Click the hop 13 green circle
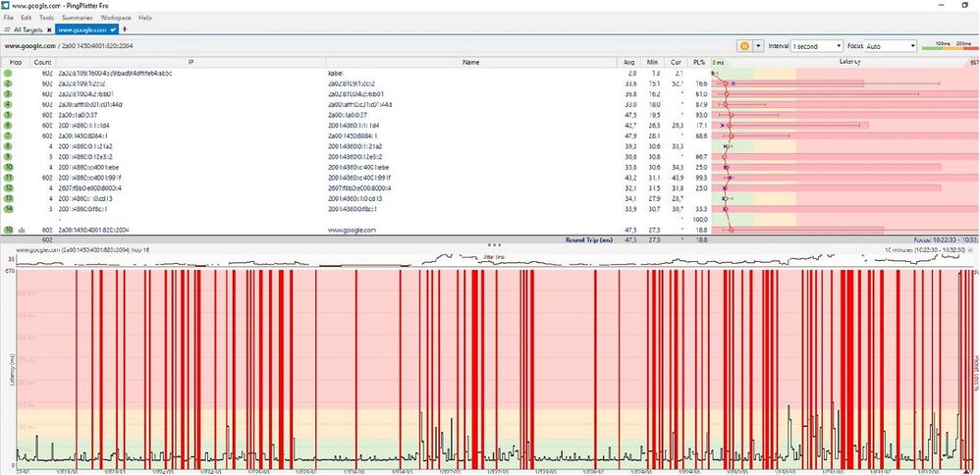 point(8,198)
